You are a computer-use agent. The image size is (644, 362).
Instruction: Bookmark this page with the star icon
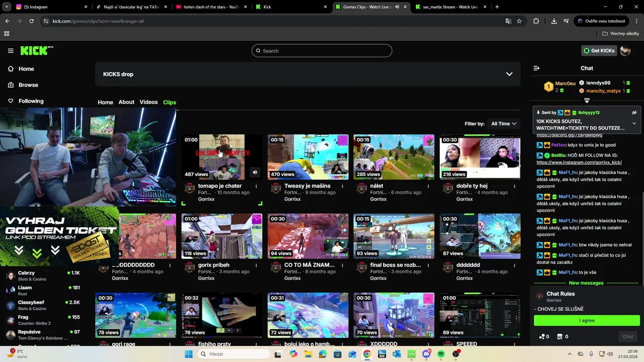tap(519, 21)
